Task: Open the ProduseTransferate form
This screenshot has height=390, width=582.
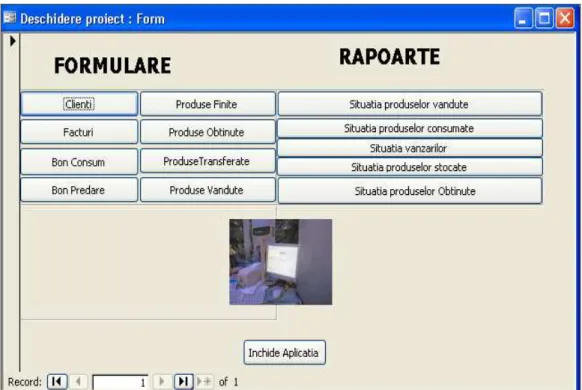Action: [208, 161]
